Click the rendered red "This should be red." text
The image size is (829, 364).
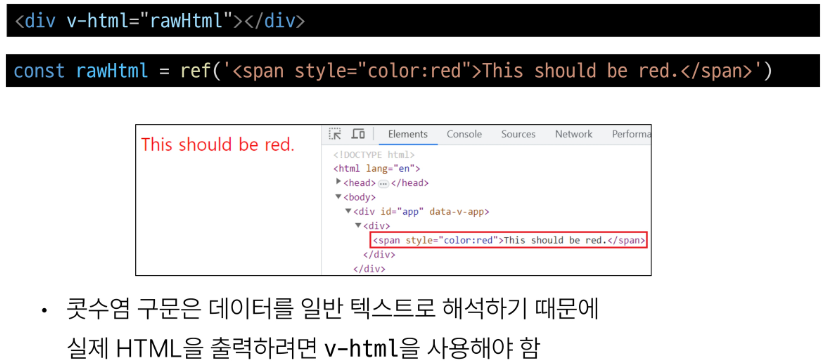[x=218, y=145]
